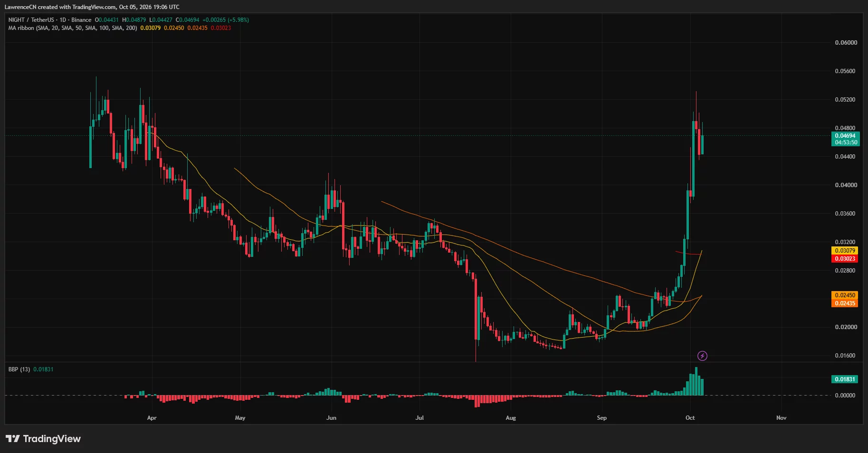Viewport: 868px width, 453px height.
Task: Open the MA ribbon indicator legend label
Action: (x=73, y=28)
